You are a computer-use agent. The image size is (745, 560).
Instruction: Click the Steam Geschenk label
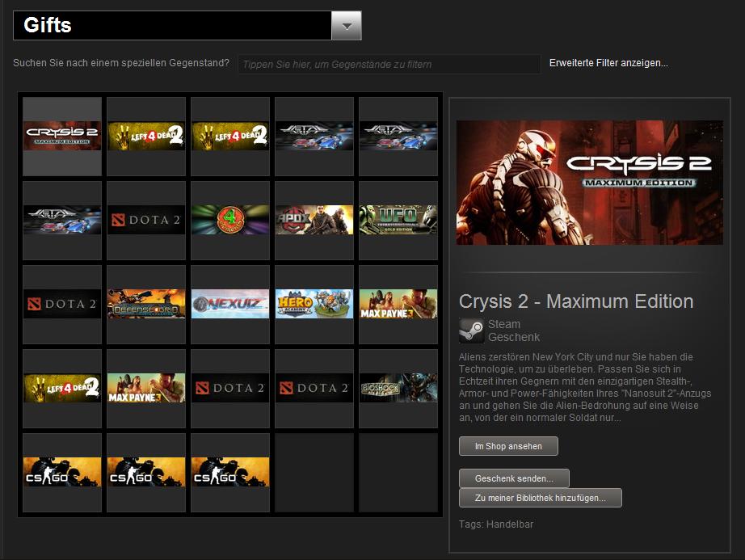click(514, 331)
